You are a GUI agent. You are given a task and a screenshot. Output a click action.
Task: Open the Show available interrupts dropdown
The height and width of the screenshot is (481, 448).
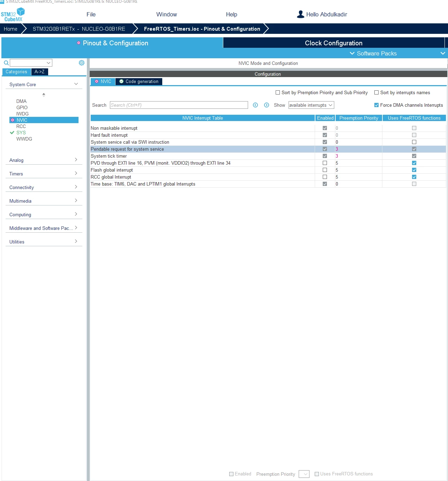click(311, 105)
